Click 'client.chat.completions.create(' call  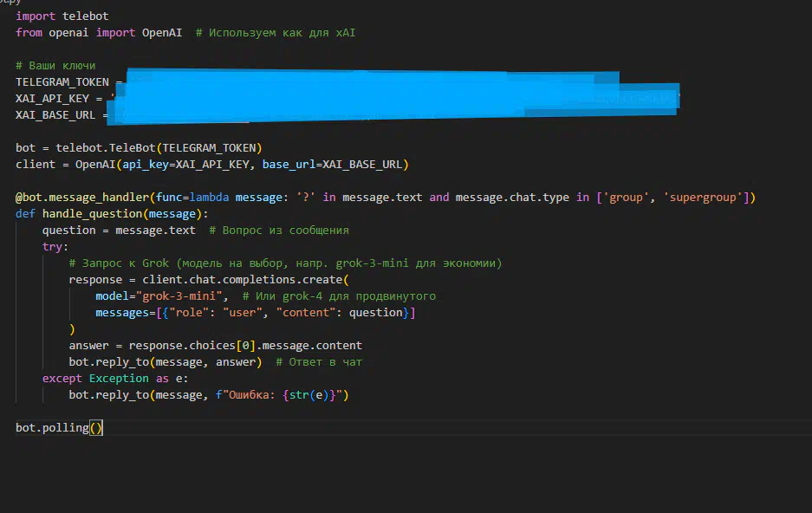pyautogui.click(x=245, y=280)
